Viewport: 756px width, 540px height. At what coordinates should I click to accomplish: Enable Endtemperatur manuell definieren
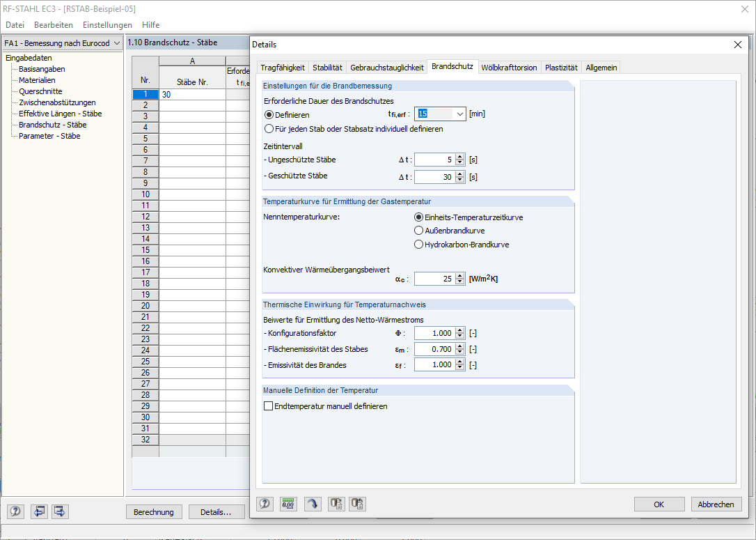tap(269, 406)
